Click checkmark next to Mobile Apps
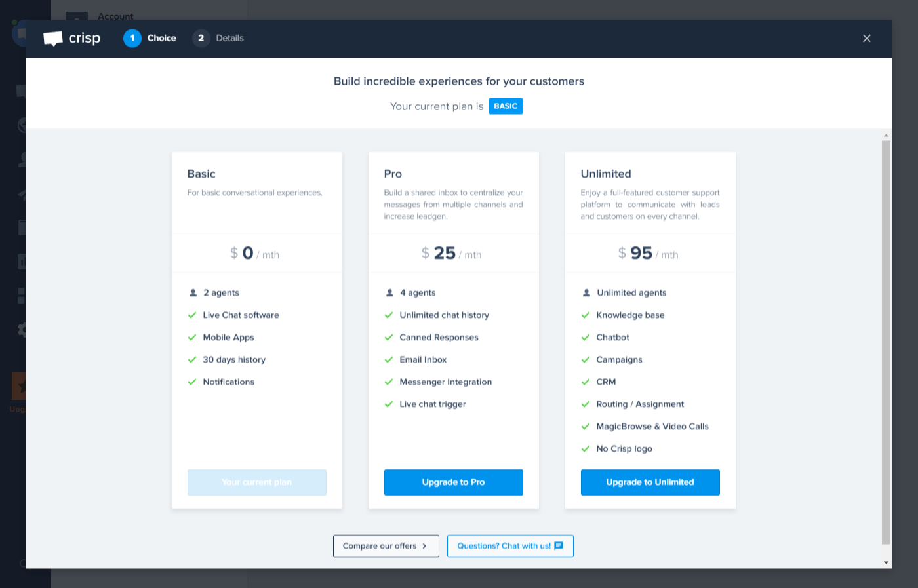 point(192,338)
